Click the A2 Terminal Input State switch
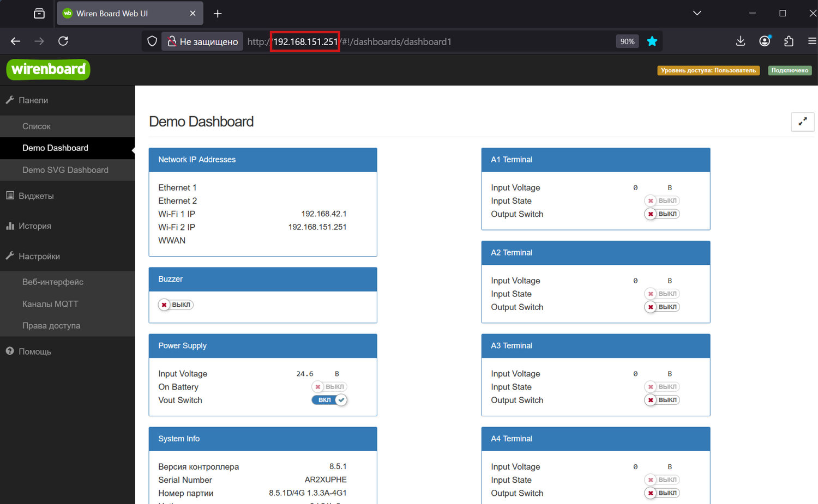The width and height of the screenshot is (818, 504). (662, 294)
